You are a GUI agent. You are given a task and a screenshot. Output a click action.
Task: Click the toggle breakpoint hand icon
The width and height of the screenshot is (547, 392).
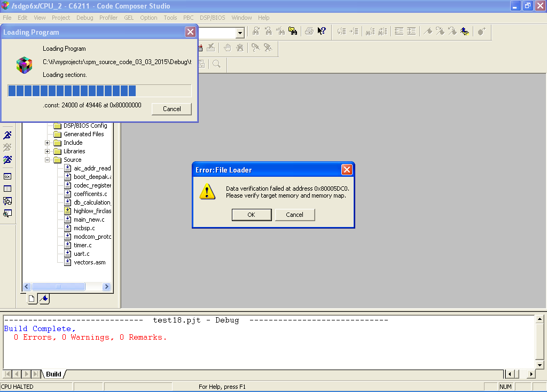click(x=228, y=48)
